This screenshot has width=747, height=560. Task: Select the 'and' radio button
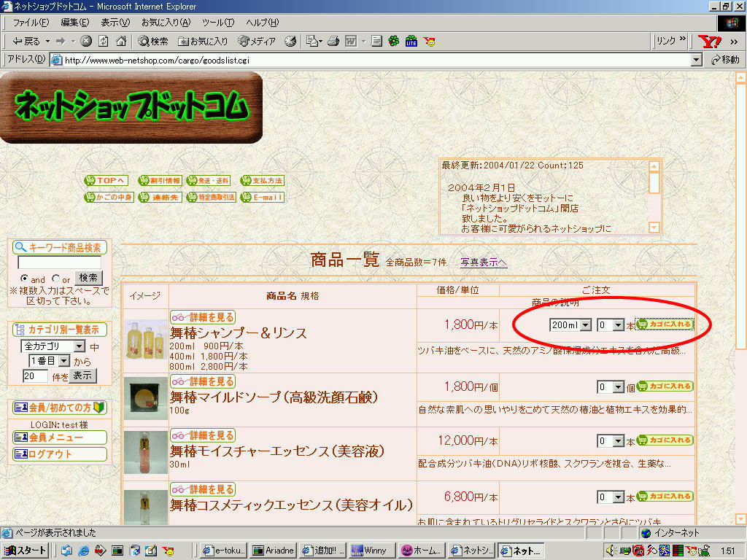(24, 278)
